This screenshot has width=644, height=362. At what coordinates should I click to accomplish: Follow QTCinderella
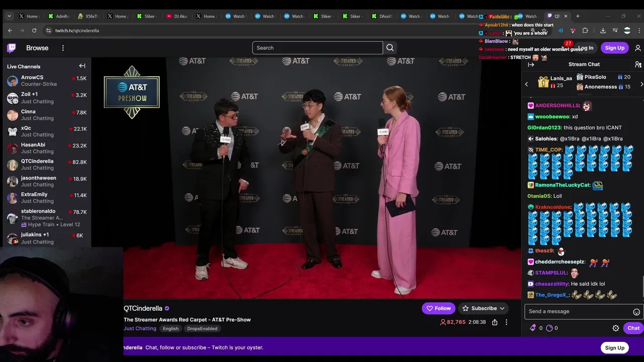438,308
